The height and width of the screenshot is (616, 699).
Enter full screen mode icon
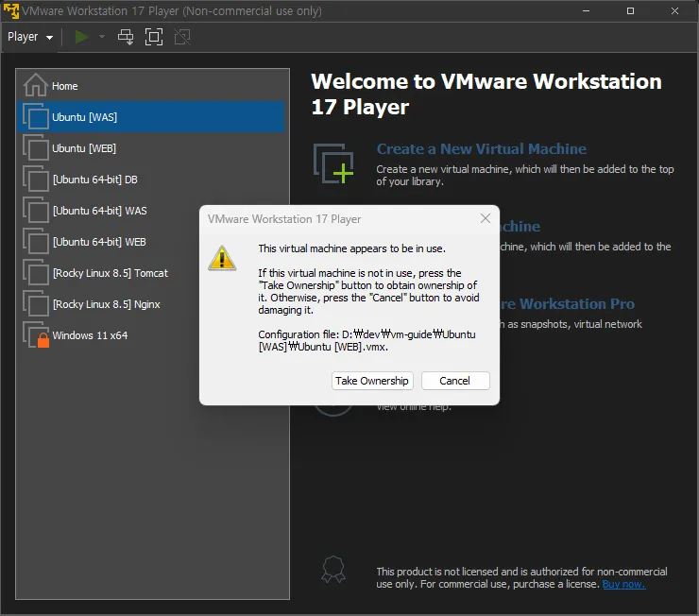point(154,37)
